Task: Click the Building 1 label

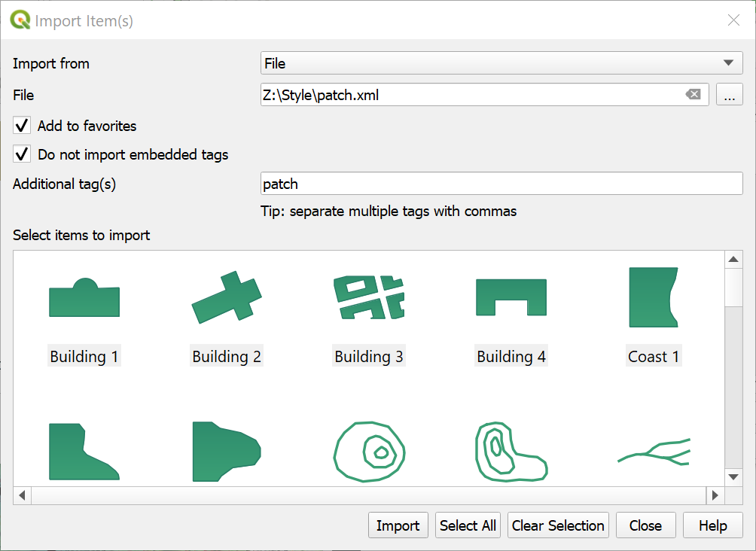Action: tap(84, 356)
